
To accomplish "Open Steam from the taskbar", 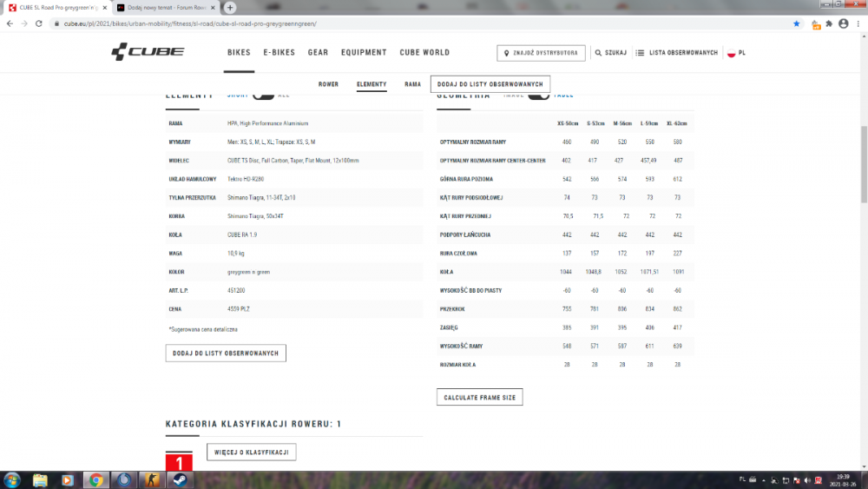I will tap(180, 480).
